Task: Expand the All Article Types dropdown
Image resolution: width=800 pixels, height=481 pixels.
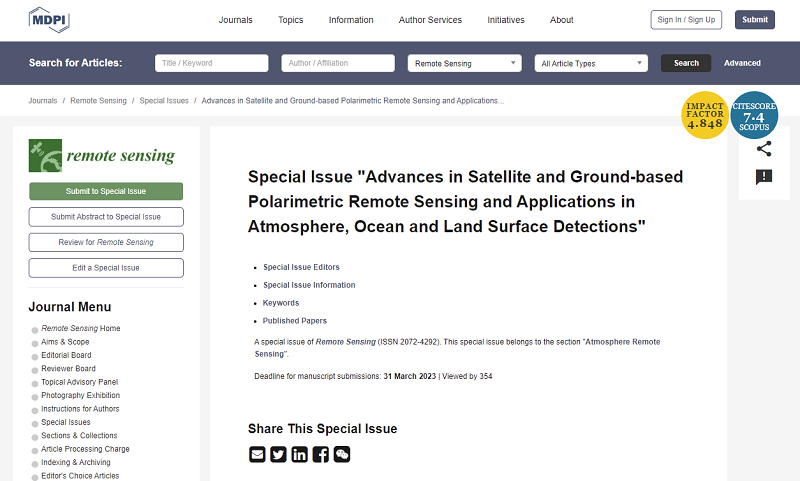Action: click(591, 63)
